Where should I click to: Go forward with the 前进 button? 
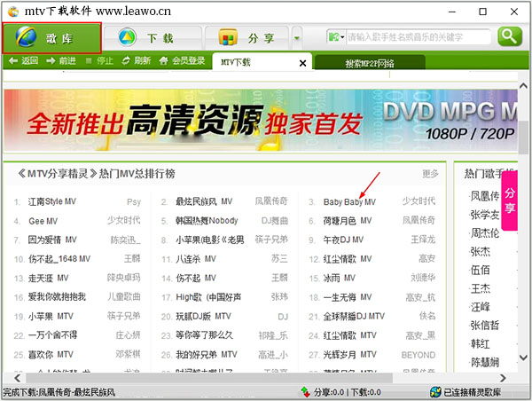point(61,61)
